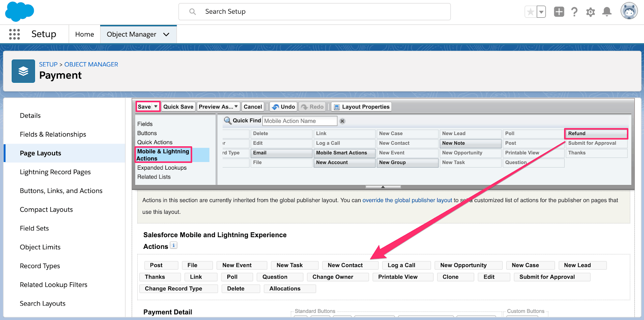Screen dimensions: 644x320
Task: Click in the Mobile Action Name Quick Find field
Action: tap(299, 121)
